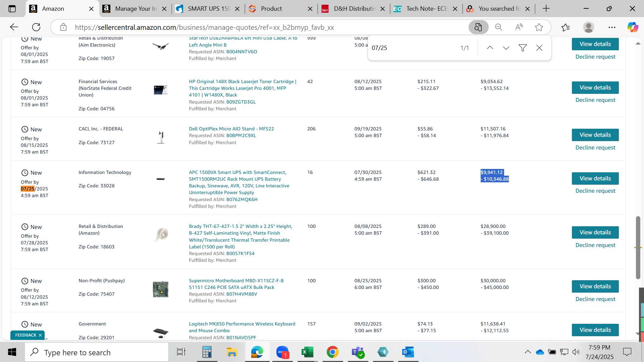The image size is (644, 362).
Task: Switch to Tech Note ECE tab
Action: tap(427, 9)
